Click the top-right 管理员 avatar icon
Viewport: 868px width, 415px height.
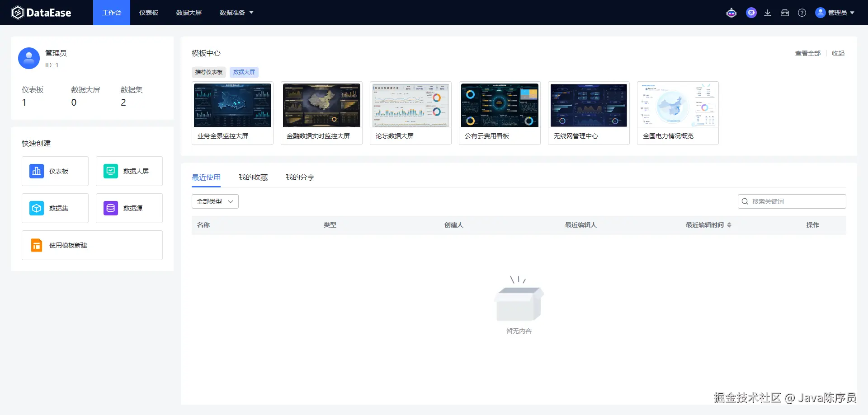(820, 13)
